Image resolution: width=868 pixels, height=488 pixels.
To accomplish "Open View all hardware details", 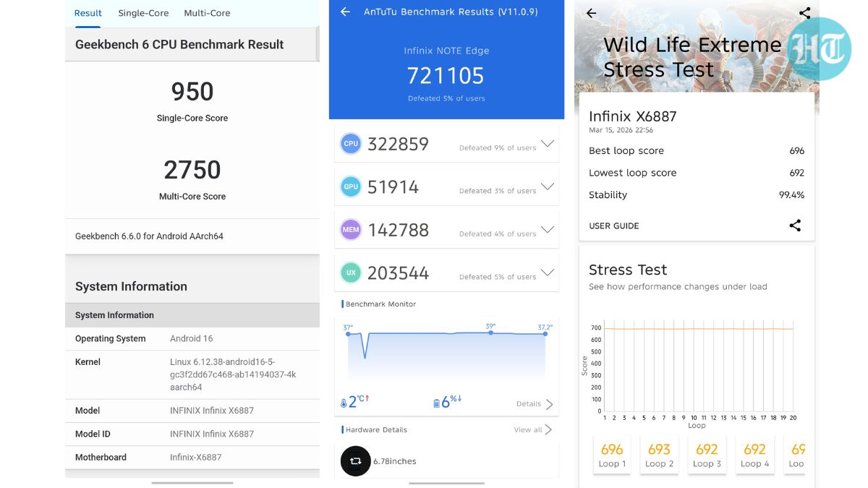I will click(533, 429).
